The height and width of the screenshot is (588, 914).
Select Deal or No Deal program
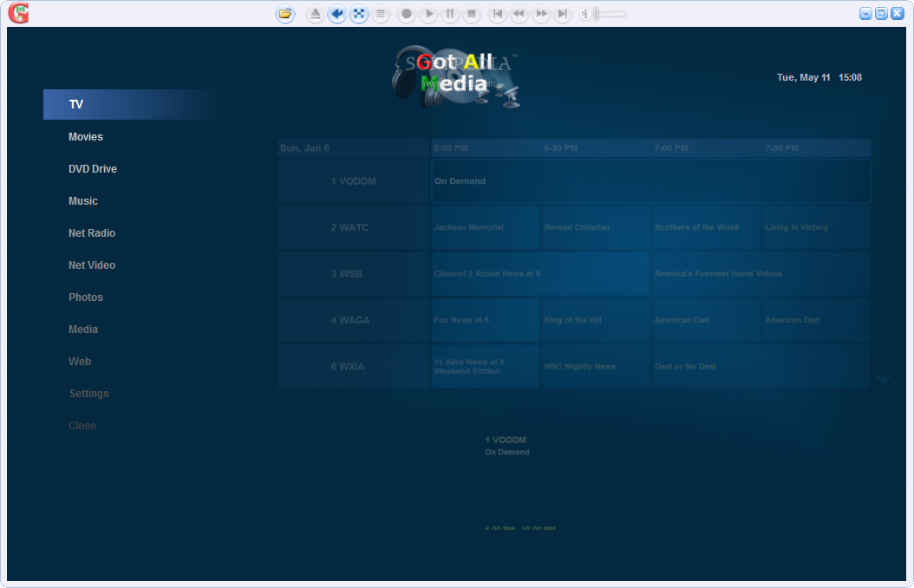[761, 367]
